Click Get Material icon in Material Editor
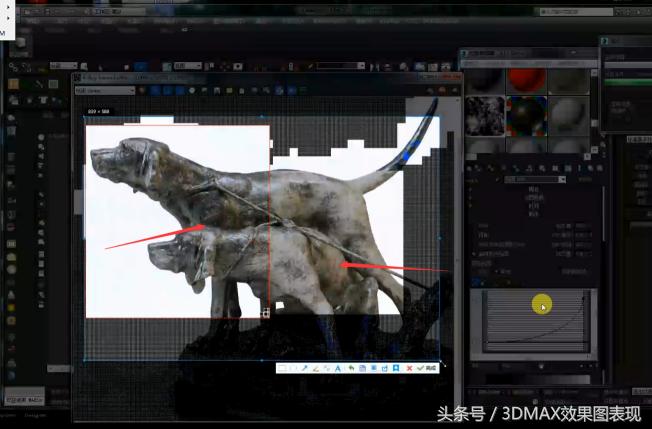Screen dimensions: 652x429 click(x=469, y=168)
